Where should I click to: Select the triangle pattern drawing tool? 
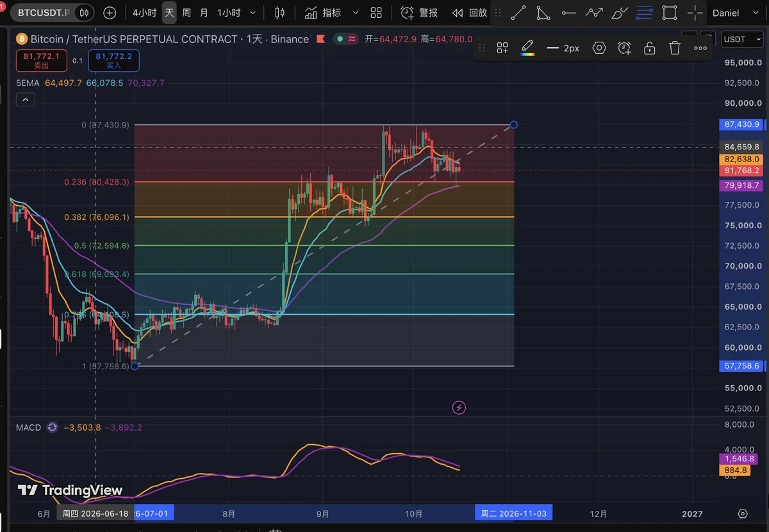point(543,13)
